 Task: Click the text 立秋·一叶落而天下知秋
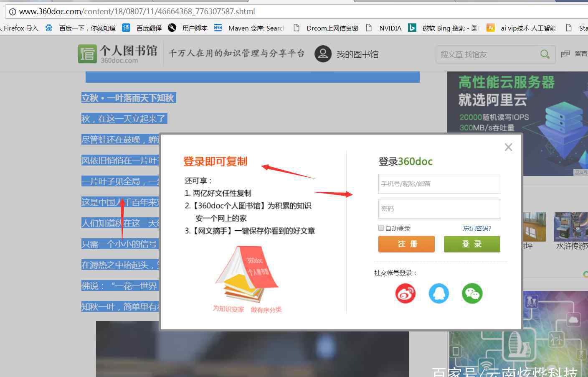128,98
